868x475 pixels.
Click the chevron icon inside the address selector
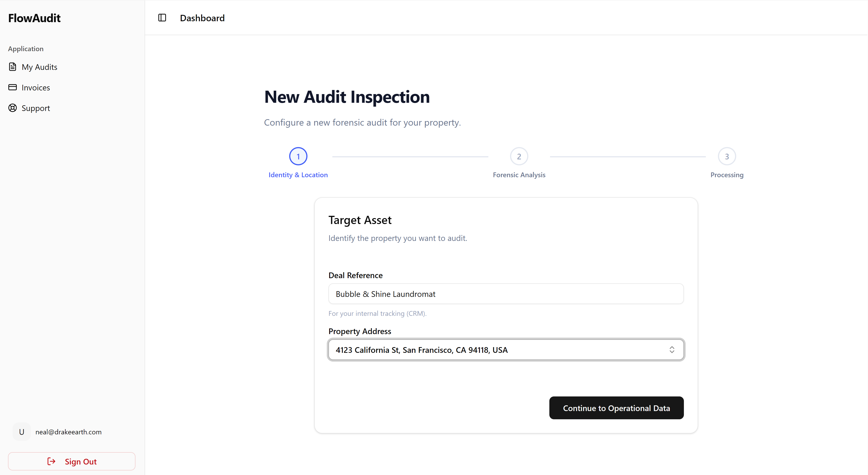pyautogui.click(x=672, y=350)
